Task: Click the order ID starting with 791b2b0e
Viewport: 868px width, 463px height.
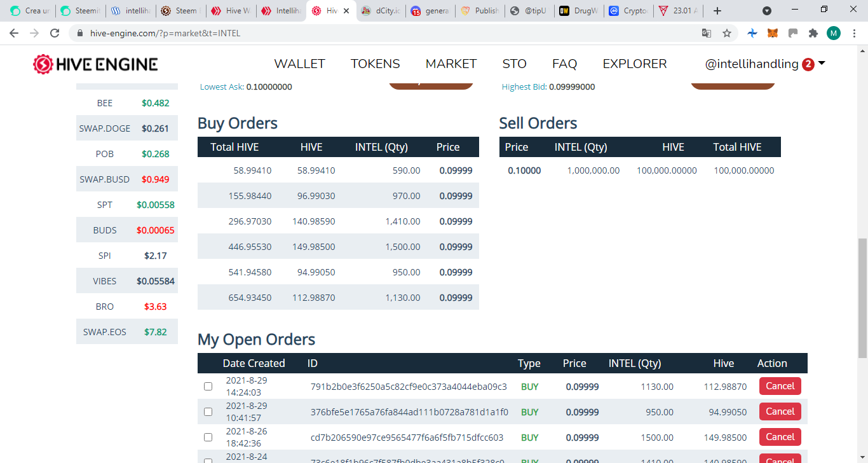Action: point(409,387)
